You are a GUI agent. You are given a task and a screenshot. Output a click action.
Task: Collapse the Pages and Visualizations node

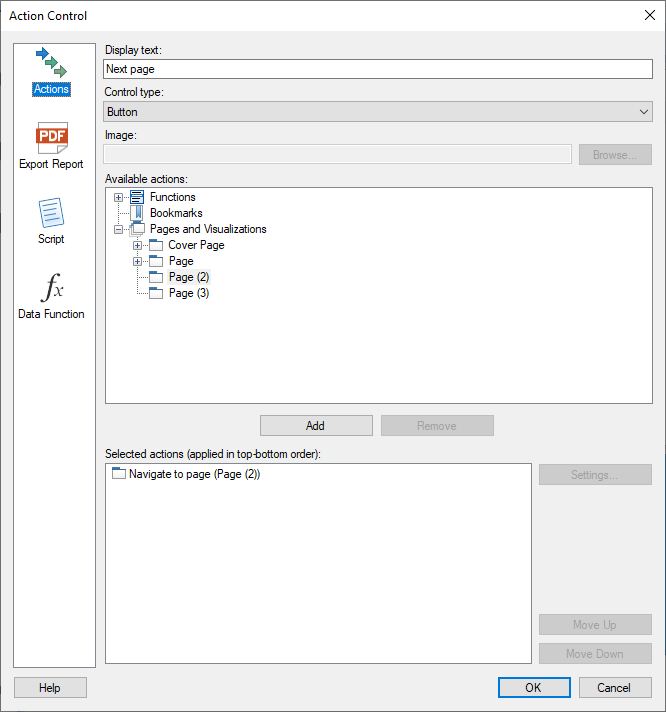[x=118, y=229]
